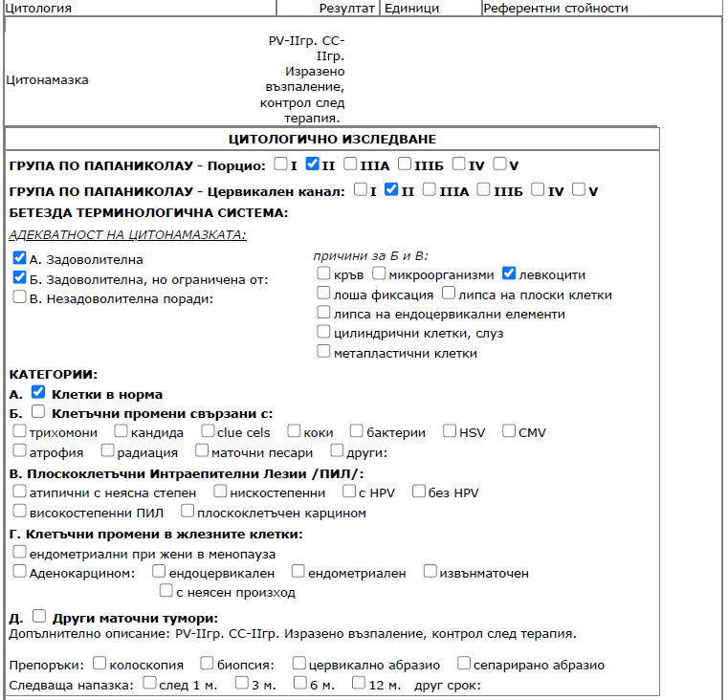Tick the 'кандида' checkbox

(x=121, y=431)
